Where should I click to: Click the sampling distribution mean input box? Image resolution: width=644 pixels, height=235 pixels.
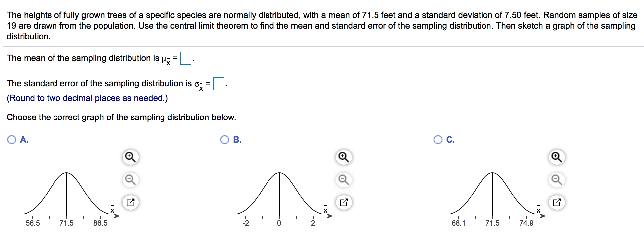186,58
